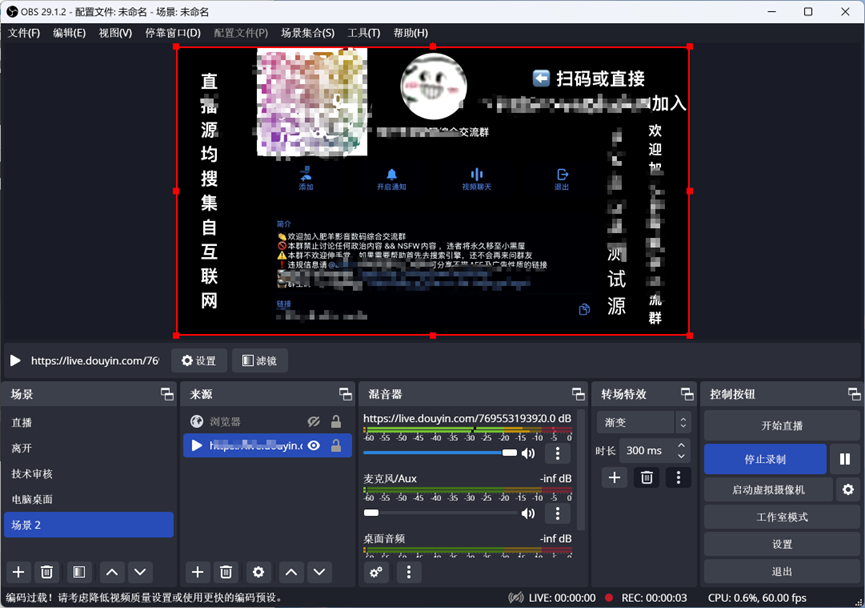Viewport: 865px width, 608px height.
Task: Open the three-dot menu for 麦克风/Aux
Action: point(558,513)
